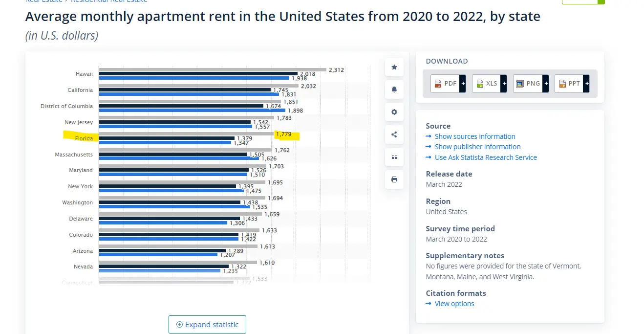The width and height of the screenshot is (644, 334).
Task: Open citation formats View options
Action: [454, 304]
